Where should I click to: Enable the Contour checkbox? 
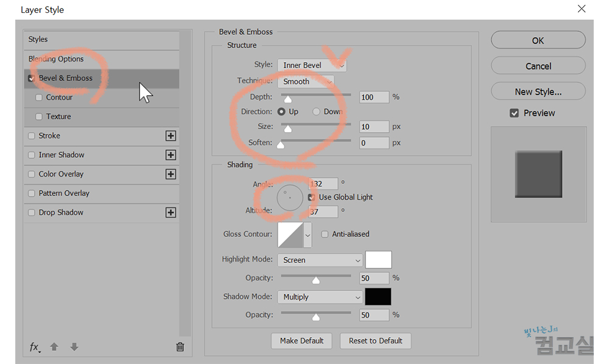pyautogui.click(x=39, y=97)
